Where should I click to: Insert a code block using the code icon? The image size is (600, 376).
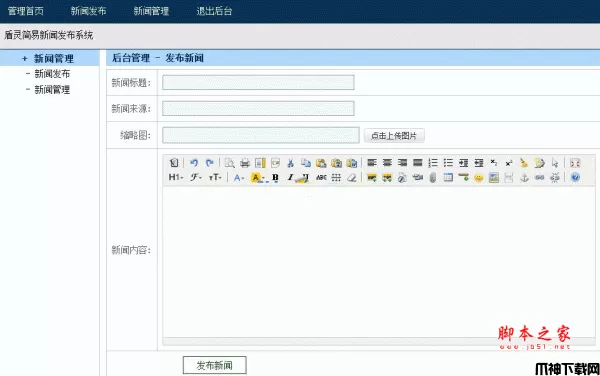[276, 163]
